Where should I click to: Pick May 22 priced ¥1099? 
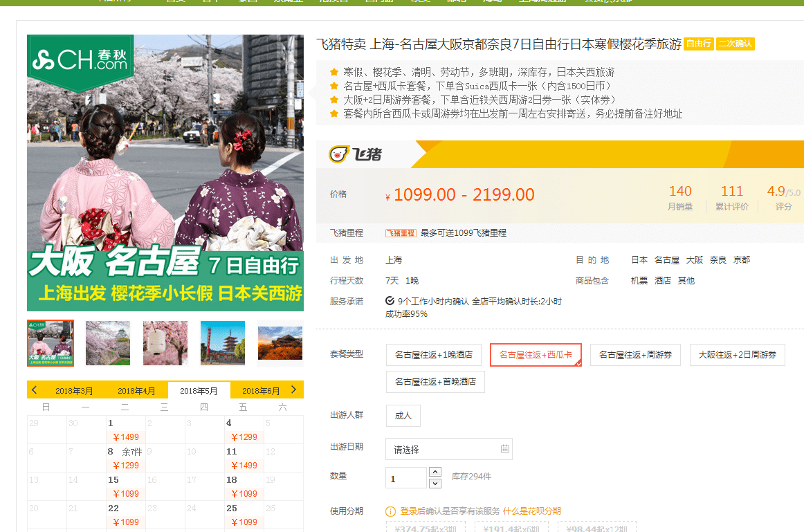126,515
